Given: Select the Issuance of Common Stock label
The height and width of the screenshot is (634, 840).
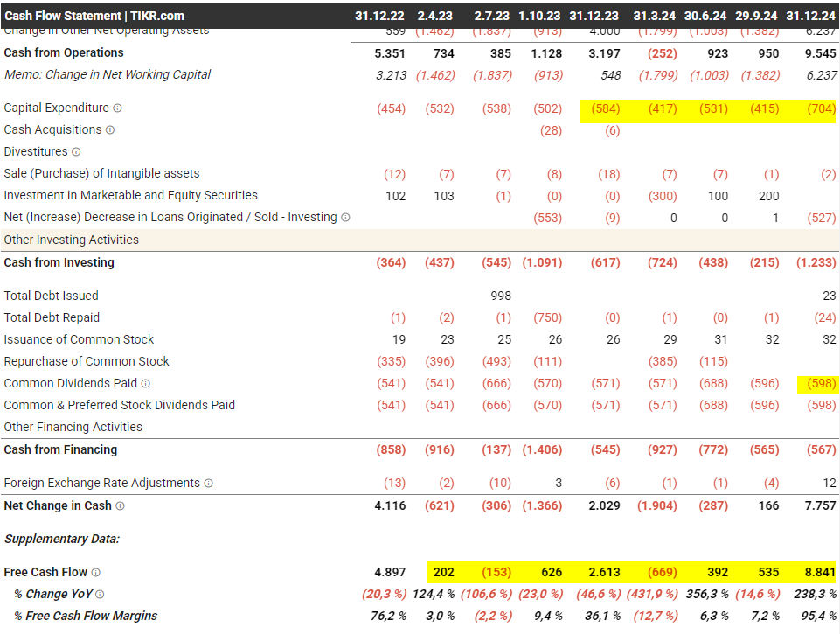Looking at the screenshot, I should pos(79,340).
